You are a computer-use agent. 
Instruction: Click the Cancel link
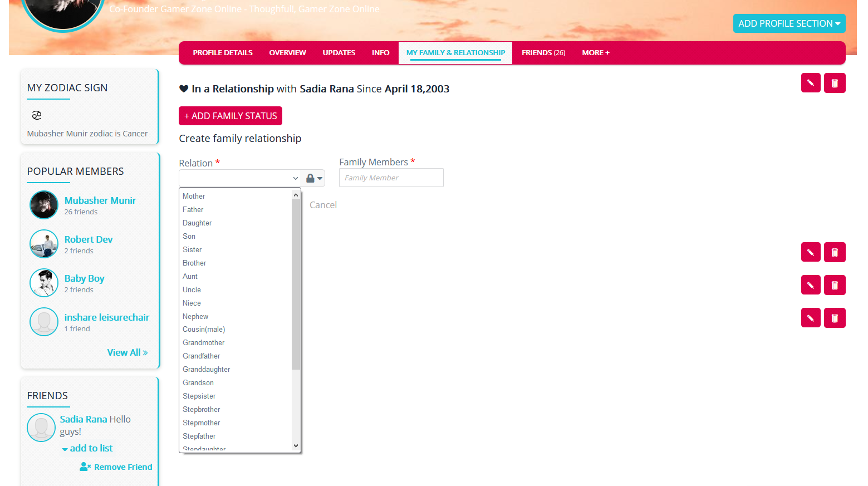pyautogui.click(x=323, y=205)
